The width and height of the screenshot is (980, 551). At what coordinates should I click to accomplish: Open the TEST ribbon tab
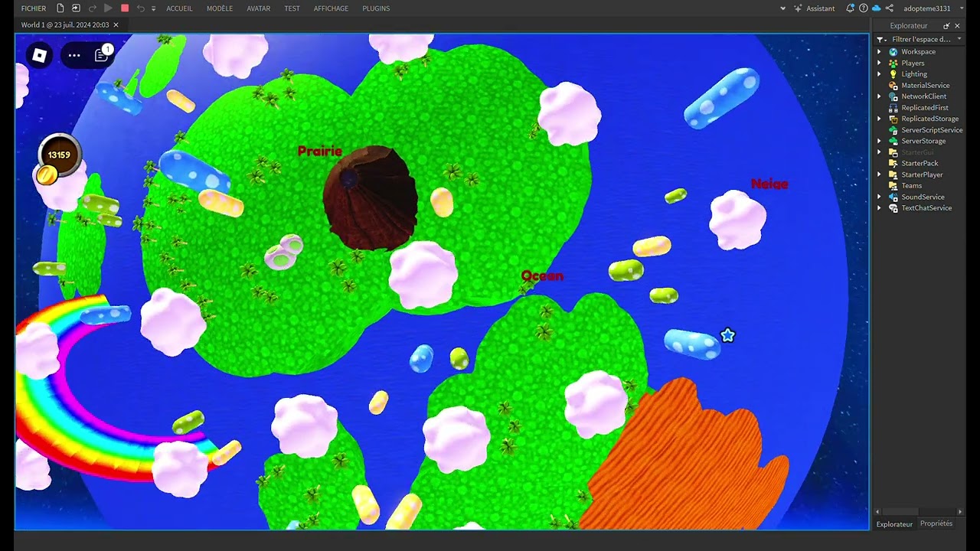point(292,8)
